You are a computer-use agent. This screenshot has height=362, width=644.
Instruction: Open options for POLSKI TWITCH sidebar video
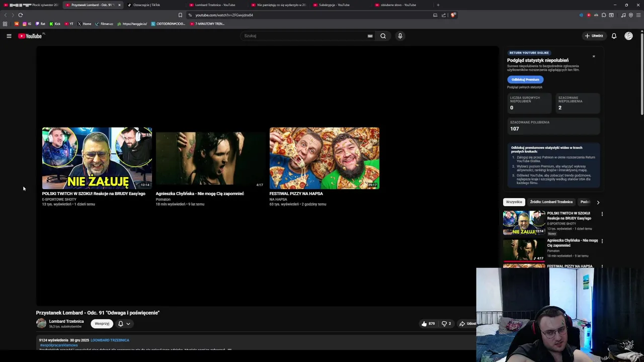pos(602,214)
